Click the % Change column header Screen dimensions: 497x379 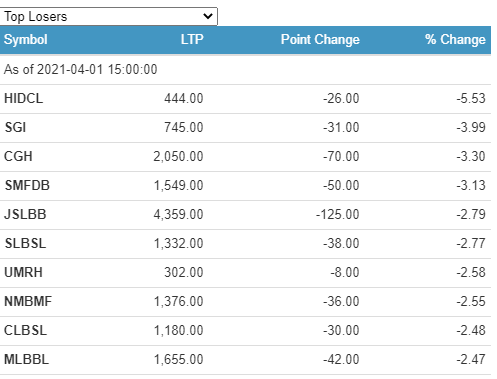[455, 40]
